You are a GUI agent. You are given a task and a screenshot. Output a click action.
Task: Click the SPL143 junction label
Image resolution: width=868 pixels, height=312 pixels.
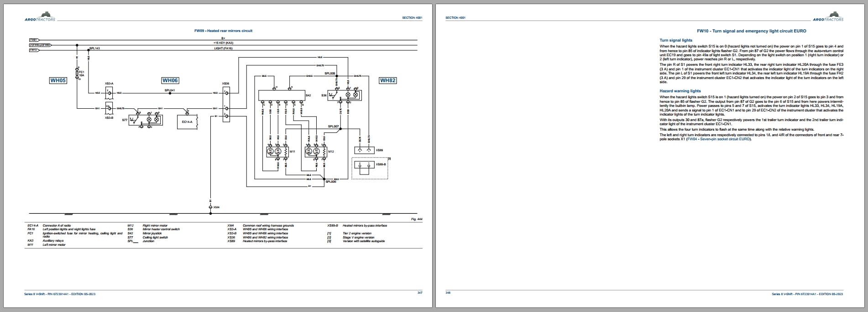(x=94, y=48)
